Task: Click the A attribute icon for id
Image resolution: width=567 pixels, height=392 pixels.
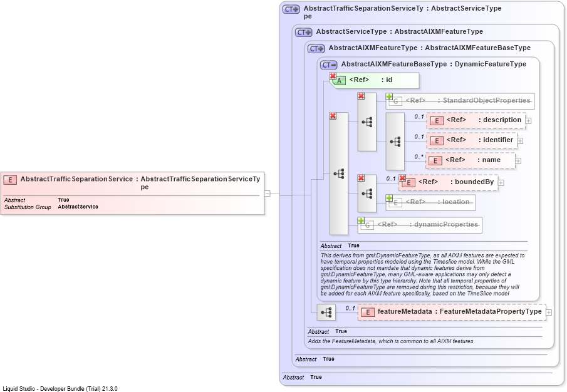Action: click(339, 81)
